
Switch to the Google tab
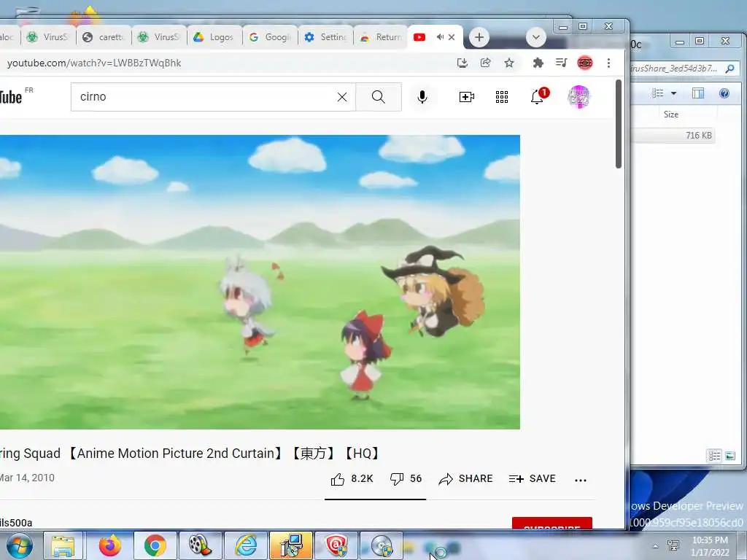[270, 36]
